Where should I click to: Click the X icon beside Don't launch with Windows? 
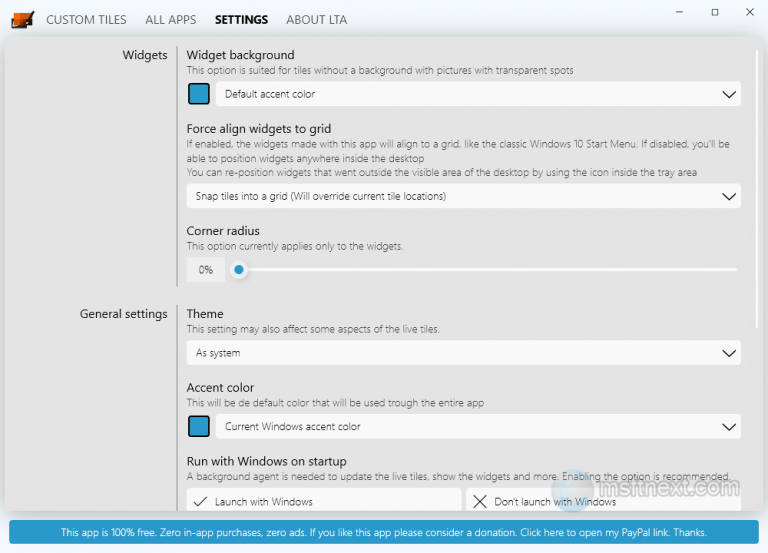point(480,502)
